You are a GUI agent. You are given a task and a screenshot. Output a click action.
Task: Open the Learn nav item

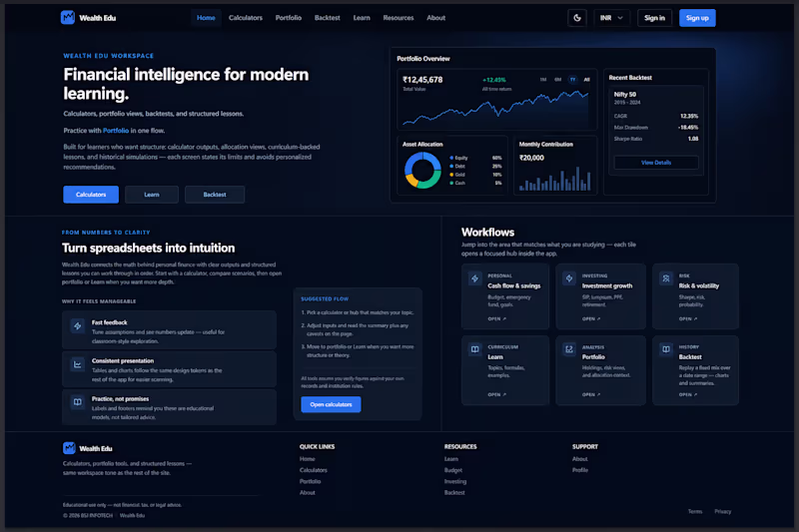(362, 18)
